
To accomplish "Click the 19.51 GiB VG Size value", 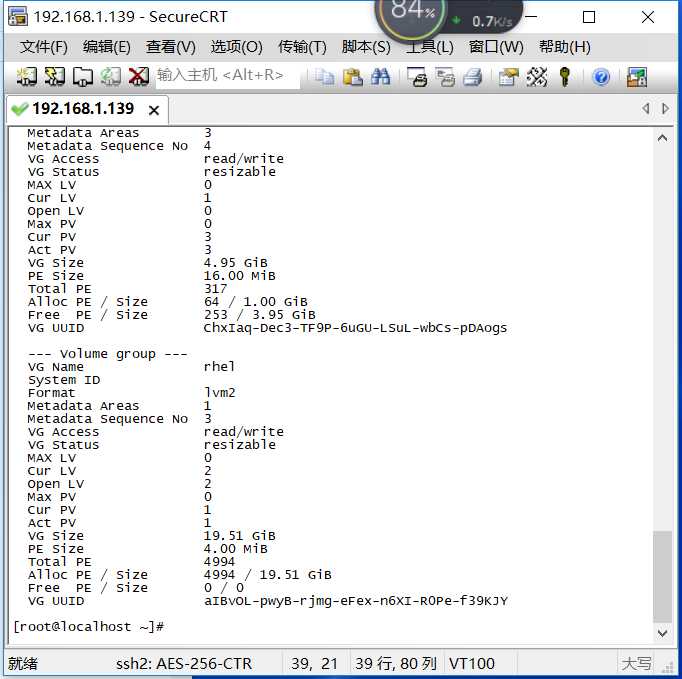I will pyautogui.click(x=239, y=536).
